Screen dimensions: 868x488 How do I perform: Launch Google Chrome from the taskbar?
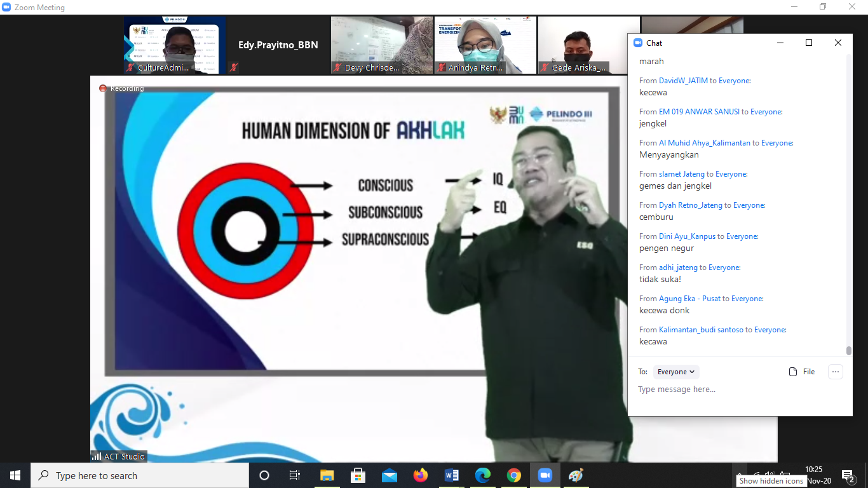click(514, 475)
